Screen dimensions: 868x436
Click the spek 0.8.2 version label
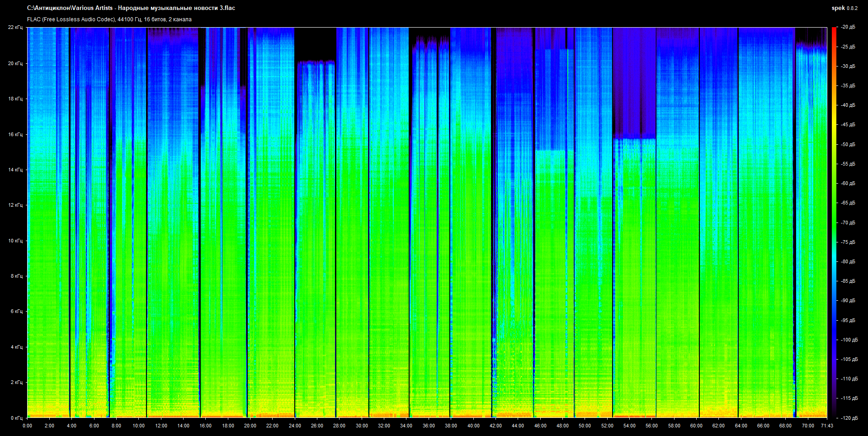844,8
